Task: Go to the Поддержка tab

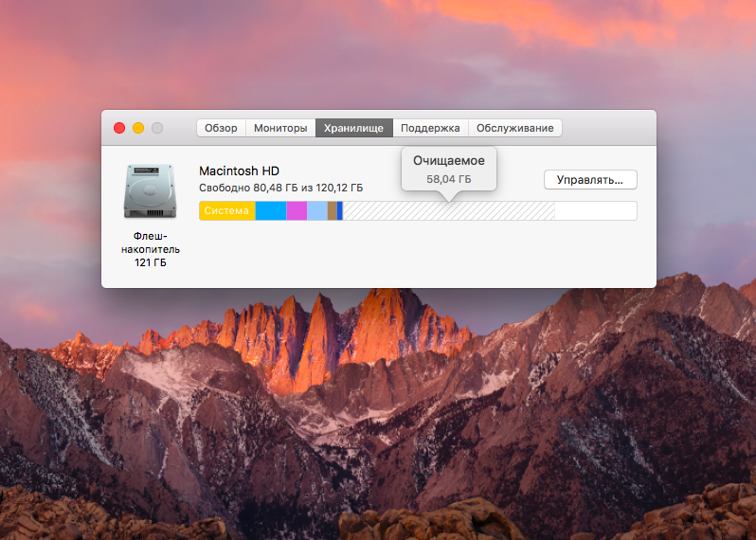Action: pyautogui.click(x=430, y=128)
